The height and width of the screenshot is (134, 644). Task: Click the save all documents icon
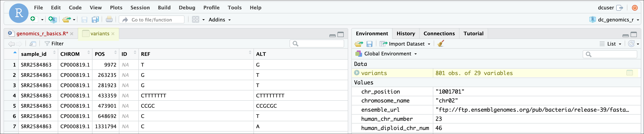95,19
